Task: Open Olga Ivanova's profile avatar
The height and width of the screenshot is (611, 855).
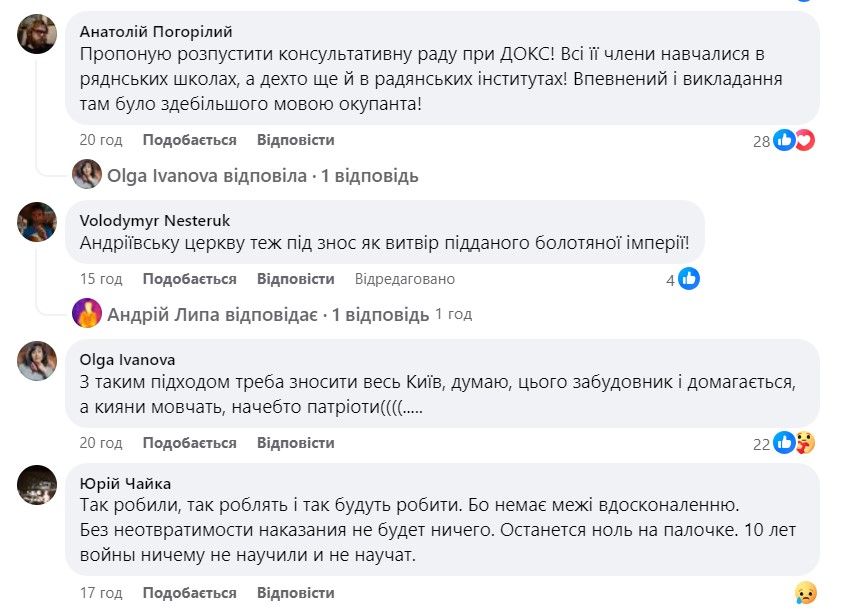Action: 35,362
